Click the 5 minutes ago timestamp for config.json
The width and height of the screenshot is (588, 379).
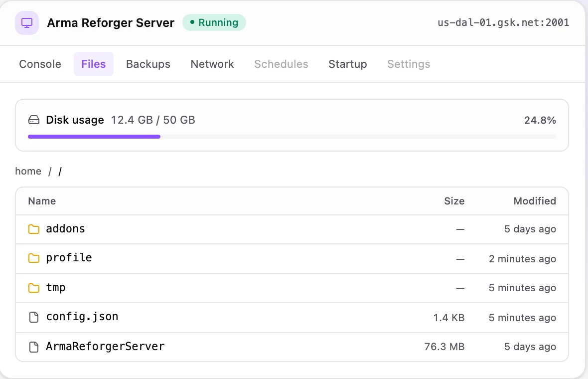click(522, 318)
